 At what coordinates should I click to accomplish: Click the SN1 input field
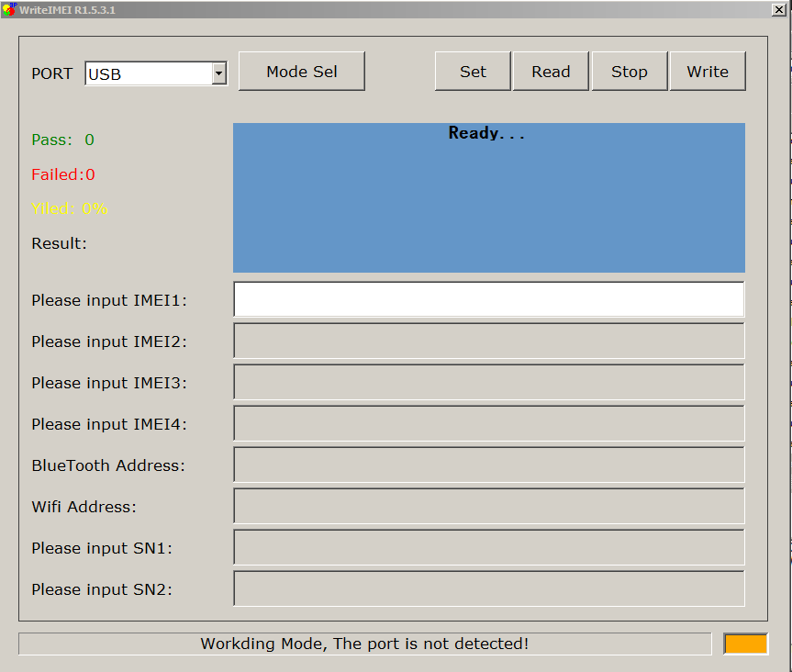(489, 548)
